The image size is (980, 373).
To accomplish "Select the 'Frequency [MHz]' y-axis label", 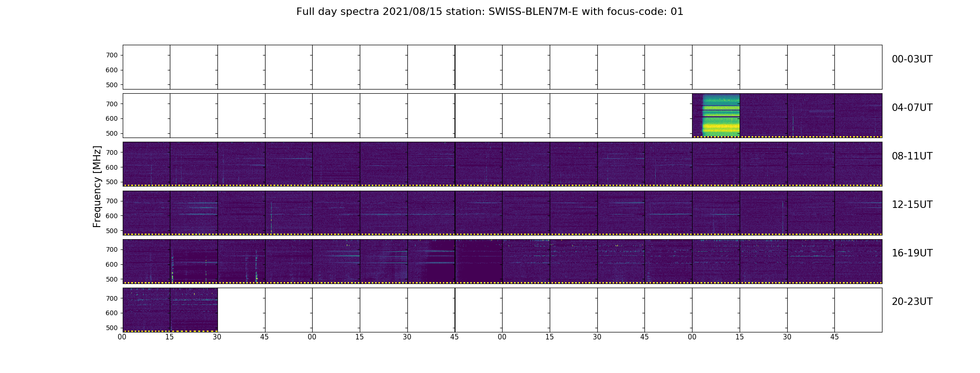I will coord(97,186).
